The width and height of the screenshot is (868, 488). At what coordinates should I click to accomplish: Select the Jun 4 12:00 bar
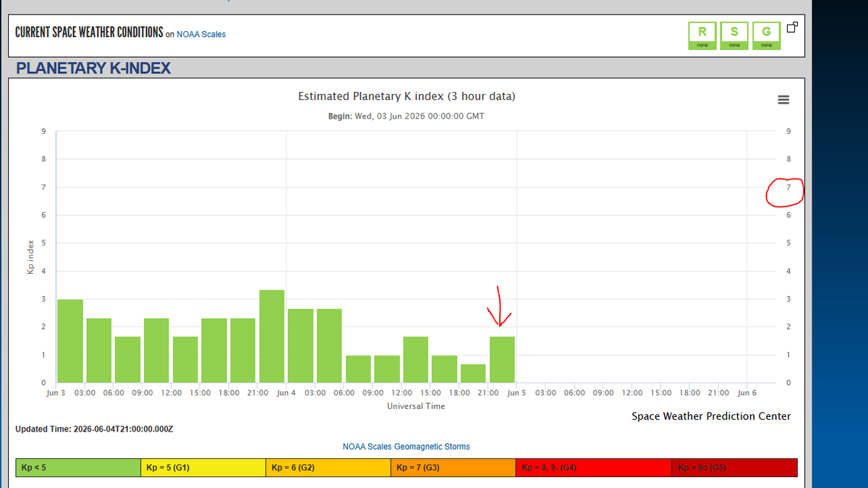[x=416, y=359]
